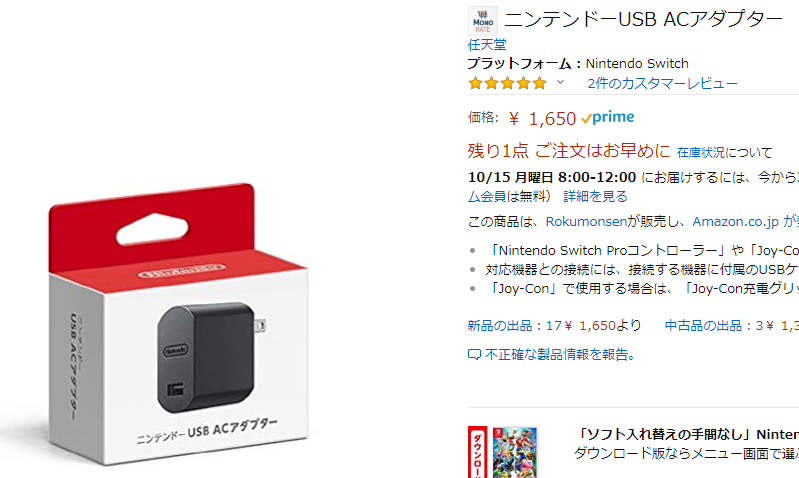This screenshot has height=478, width=799.
Task: Open the 在庫状況 link
Action: (x=701, y=152)
